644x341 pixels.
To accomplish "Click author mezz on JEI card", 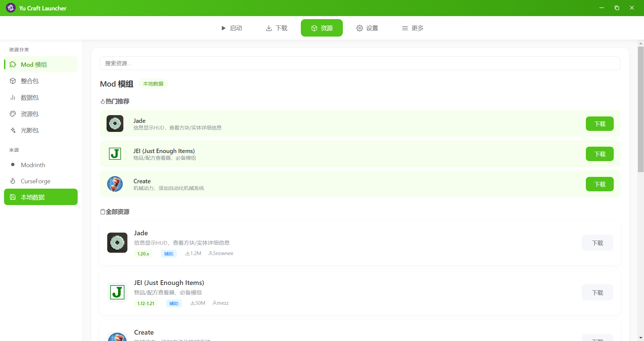I will [x=220, y=303].
